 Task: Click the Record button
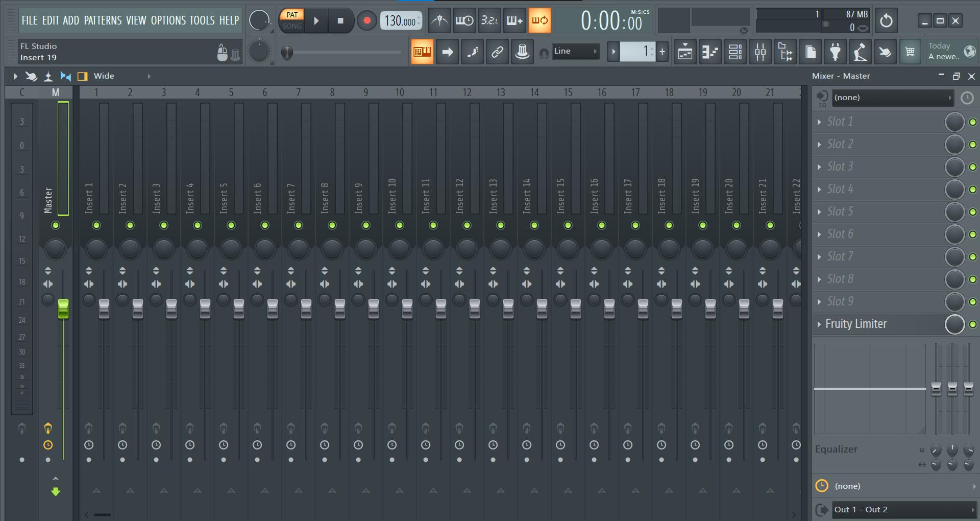tap(366, 21)
